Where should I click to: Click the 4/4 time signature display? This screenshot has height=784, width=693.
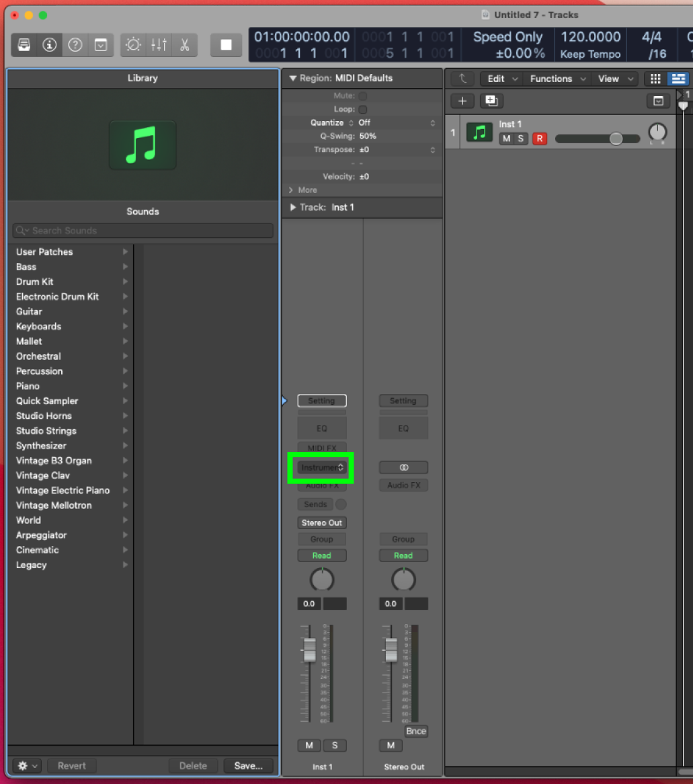tap(652, 36)
